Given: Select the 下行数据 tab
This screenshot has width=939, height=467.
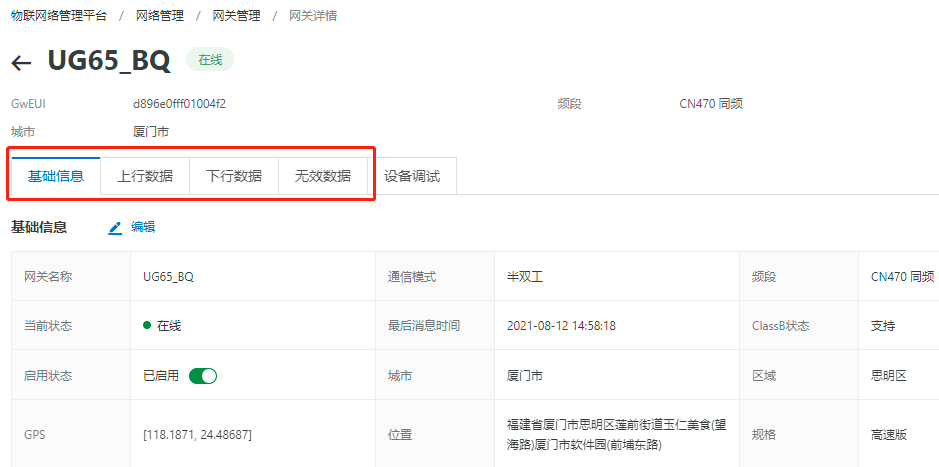Looking at the screenshot, I should 234,176.
